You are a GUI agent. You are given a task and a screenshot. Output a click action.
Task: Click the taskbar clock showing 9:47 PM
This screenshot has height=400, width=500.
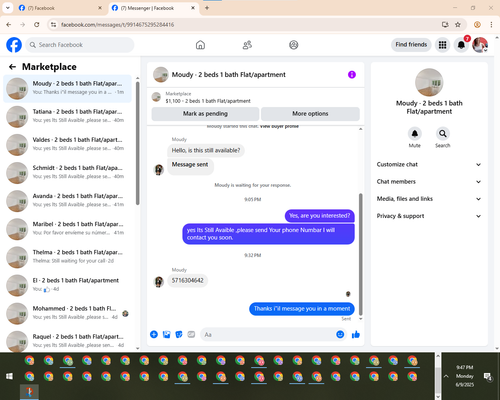tap(465, 376)
